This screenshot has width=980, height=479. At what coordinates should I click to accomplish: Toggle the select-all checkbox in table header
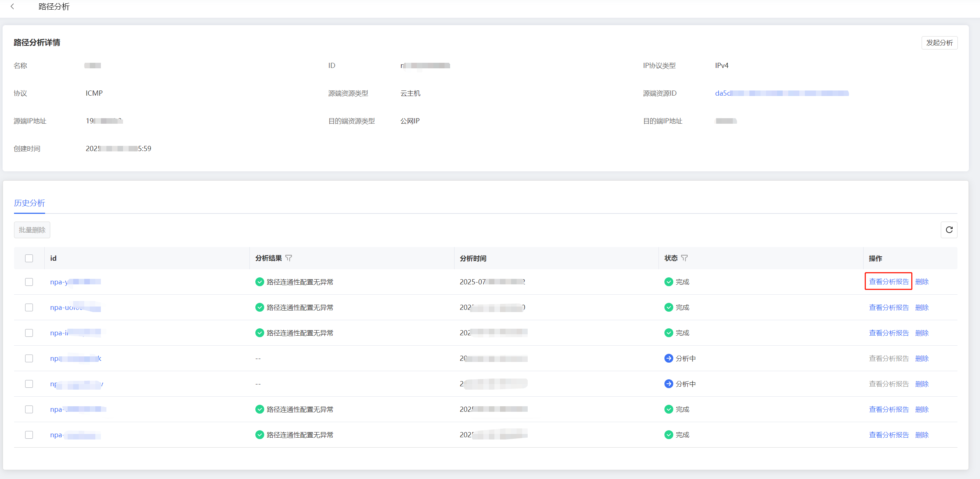tap(29, 258)
